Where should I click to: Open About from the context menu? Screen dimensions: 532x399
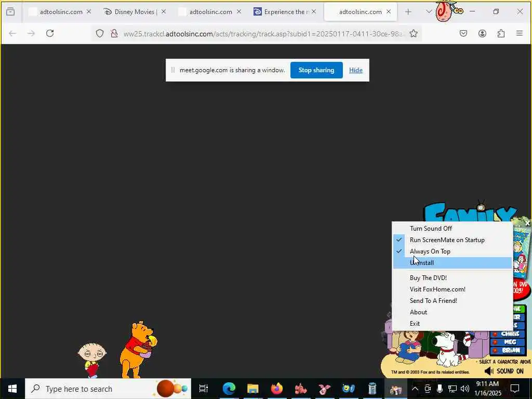click(453, 312)
